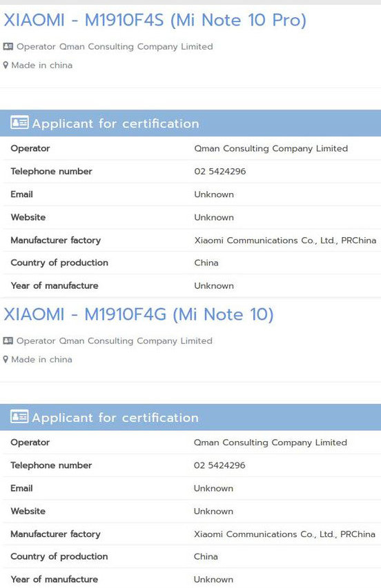
Task: Select the Email 'Unknown' value in Mi Note 10 table
Action: [x=213, y=488]
